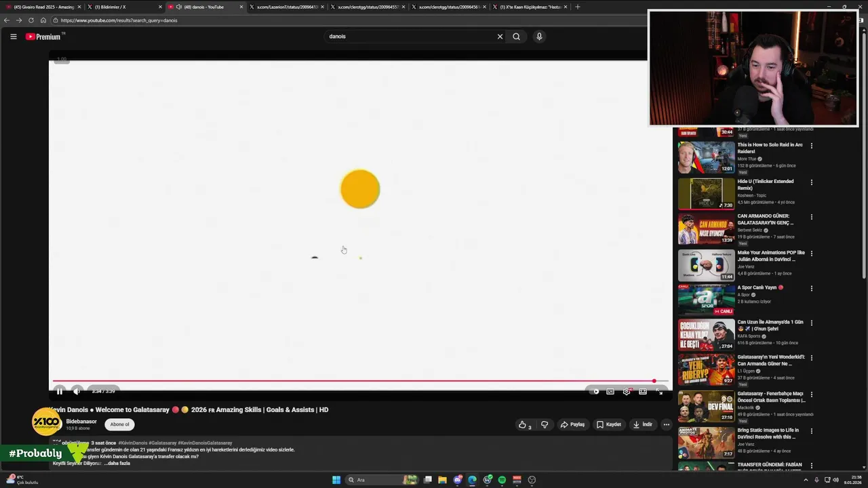Screen dimensions: 868x488
Task: Pause the playing video
Action: coord(60,391)
